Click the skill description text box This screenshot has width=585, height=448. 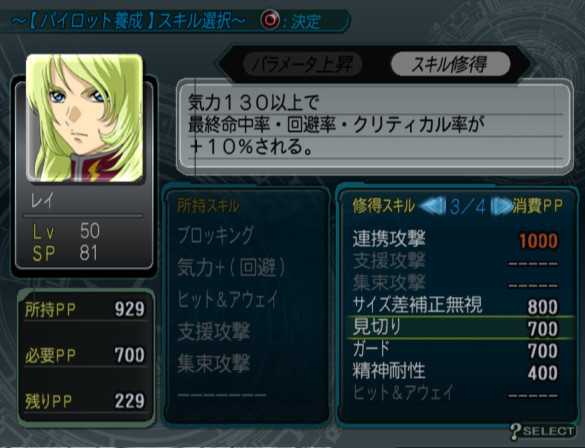tap(375, 126)
